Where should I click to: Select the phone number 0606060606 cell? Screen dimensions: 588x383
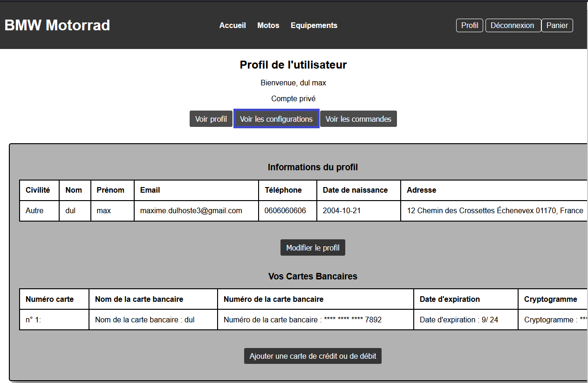285,210
